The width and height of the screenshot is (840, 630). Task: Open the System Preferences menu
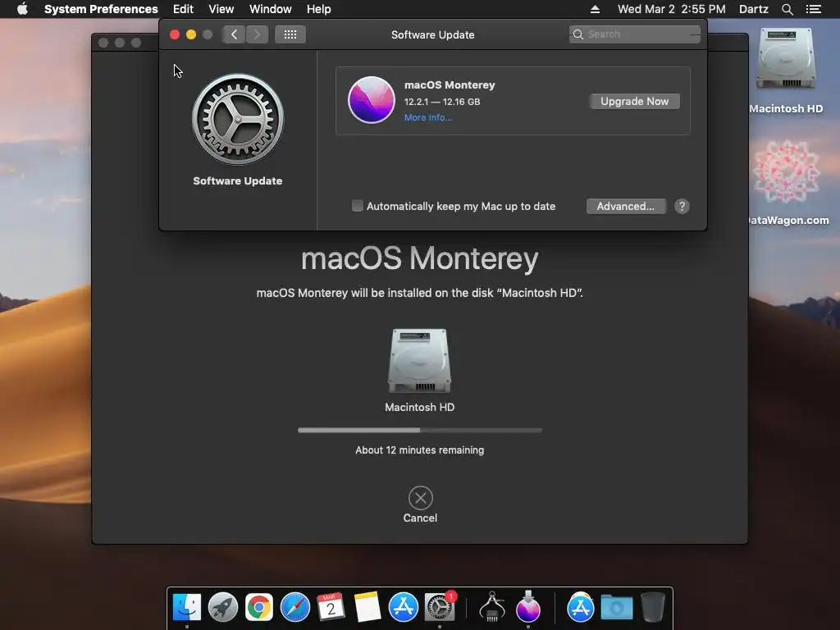(101, 9)
